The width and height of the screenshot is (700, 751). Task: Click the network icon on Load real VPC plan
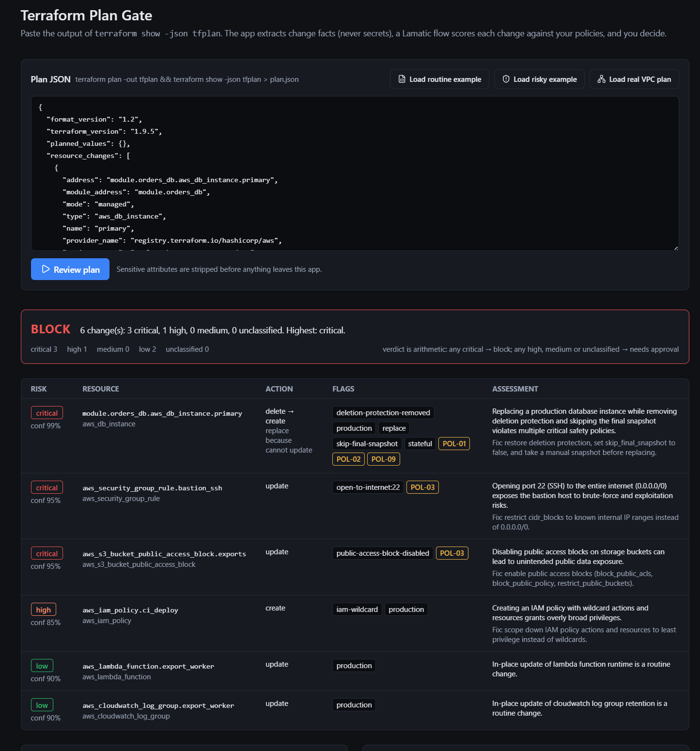[x=602, y=79]
